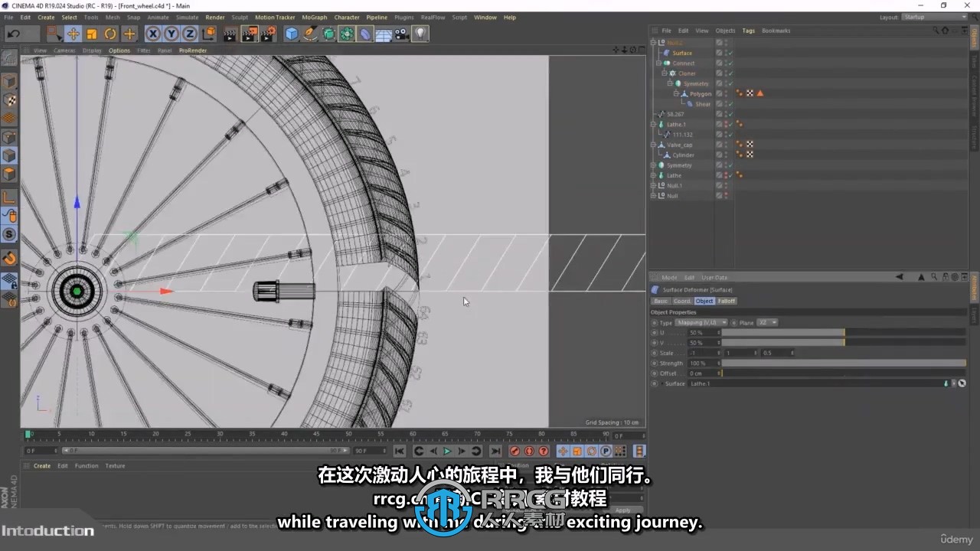980x551 pixels.
Task: Select the Move tool
Action: pos(73,34)
